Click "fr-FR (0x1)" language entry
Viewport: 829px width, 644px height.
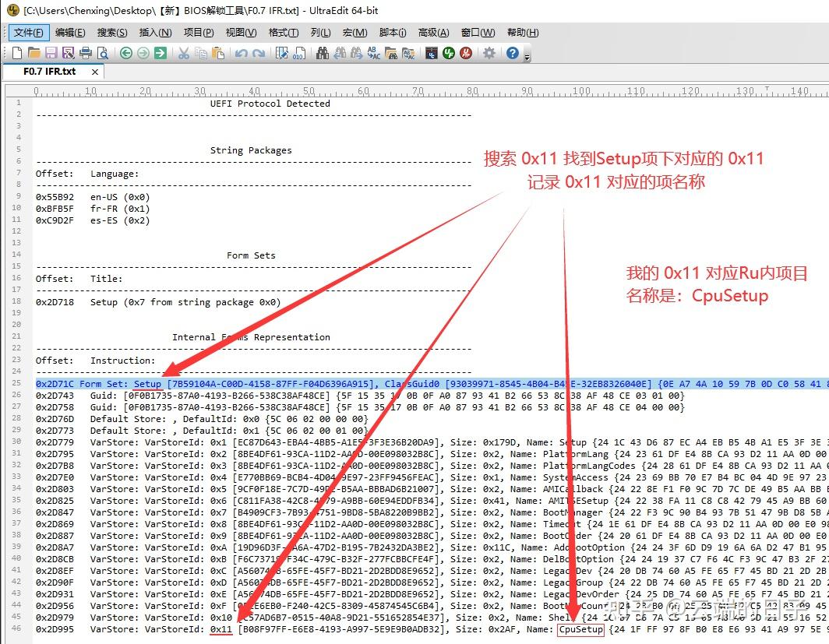click(120, 209)
